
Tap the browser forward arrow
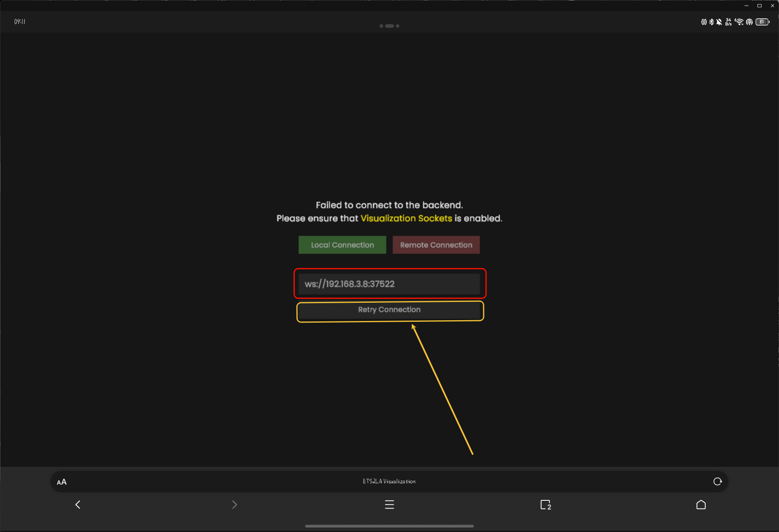234,504
